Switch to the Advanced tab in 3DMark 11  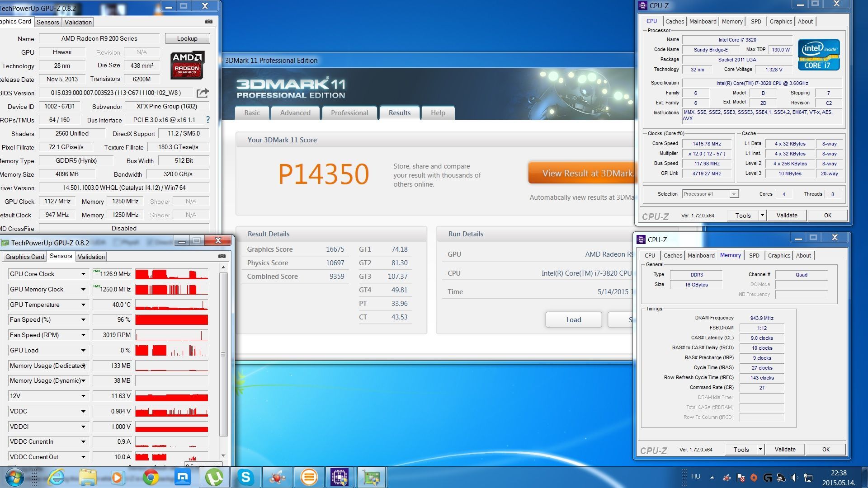pyautogui.click(x=295, y=113)
